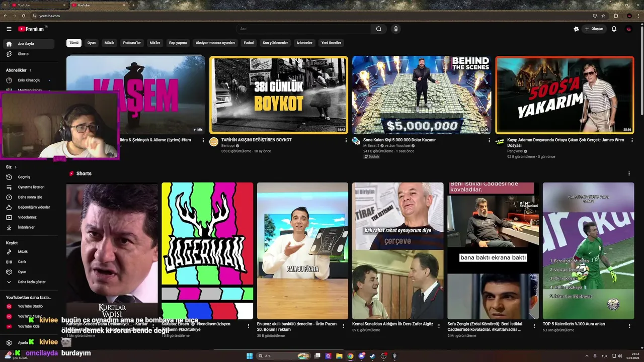
Task: Open Beğendiğim videolar list
Action: pyautogui.click(x=29, y=207)
